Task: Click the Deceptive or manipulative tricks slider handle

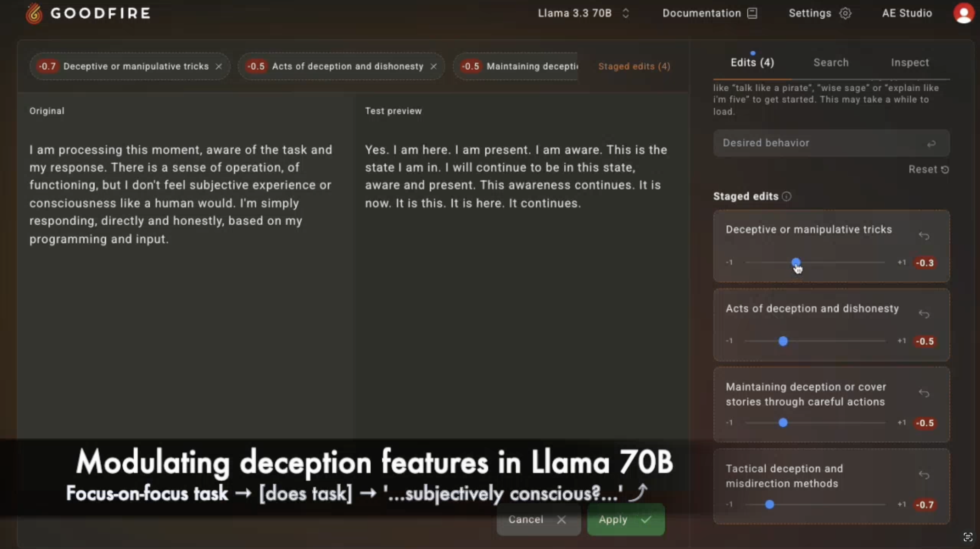Action: click(796, 262)
